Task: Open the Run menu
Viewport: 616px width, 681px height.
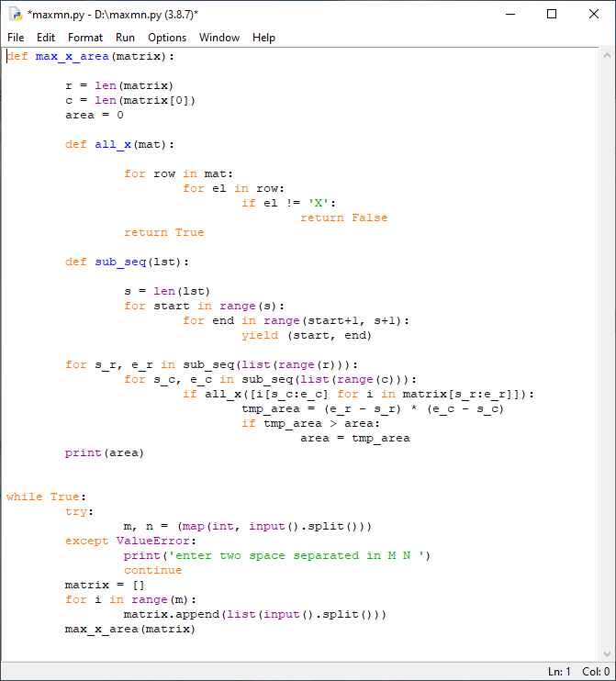Action: point(125,38)
